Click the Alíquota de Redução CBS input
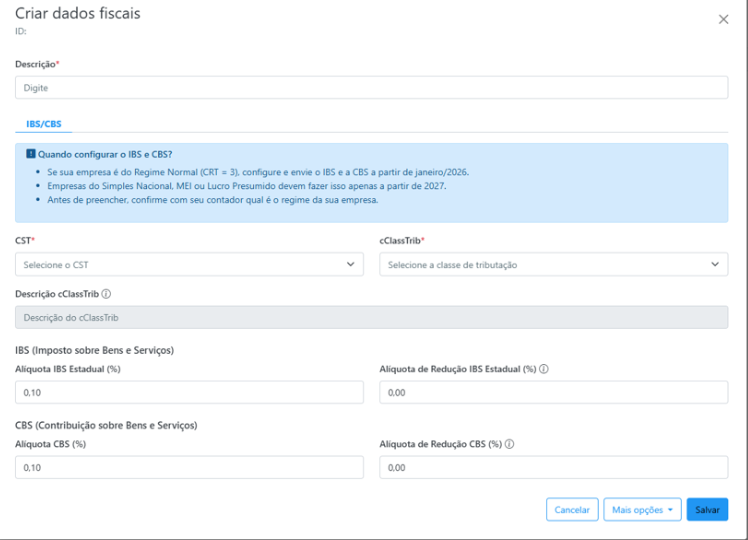 pos(553,468)
